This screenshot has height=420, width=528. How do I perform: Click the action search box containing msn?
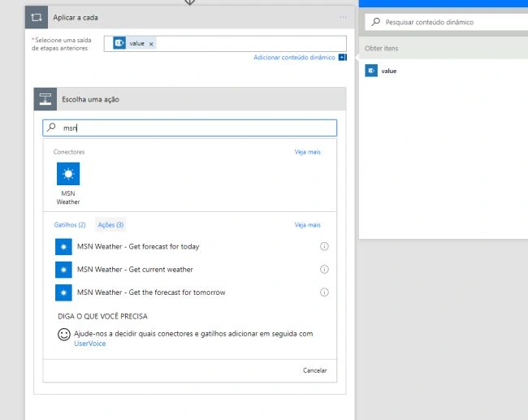click(189, 128)
